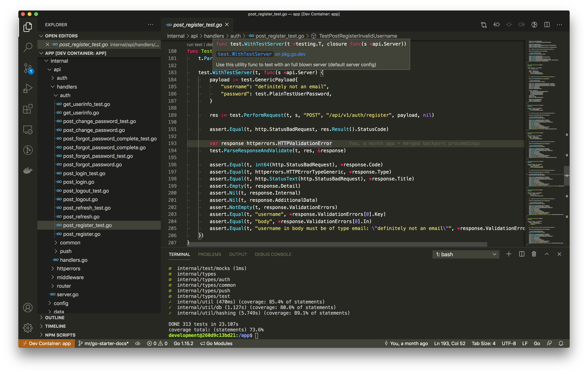Screen dimensions: 588x374
Task: Open post_login_test.go in file tree
Action: click(x=84, y=173)
